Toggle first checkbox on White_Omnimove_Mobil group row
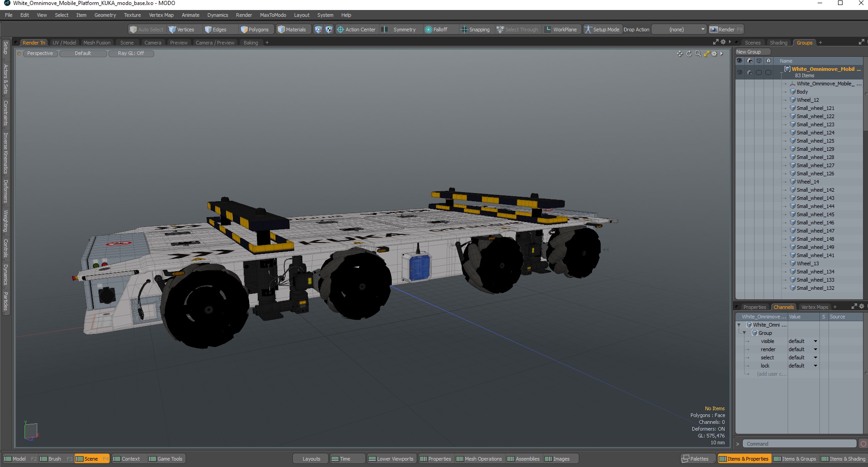 coord(759,72)
